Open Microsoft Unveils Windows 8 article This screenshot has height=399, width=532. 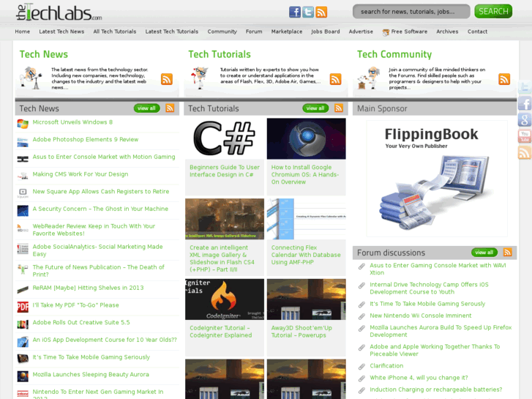(72, 122)
